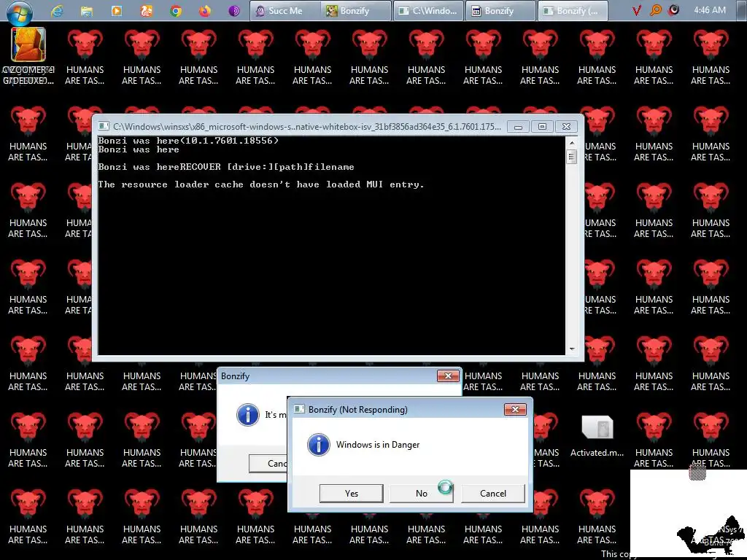This screenshot has height=560, width=747.
Task: Click 'The resource loader cache' console line
Action: [x=261, y=184]
